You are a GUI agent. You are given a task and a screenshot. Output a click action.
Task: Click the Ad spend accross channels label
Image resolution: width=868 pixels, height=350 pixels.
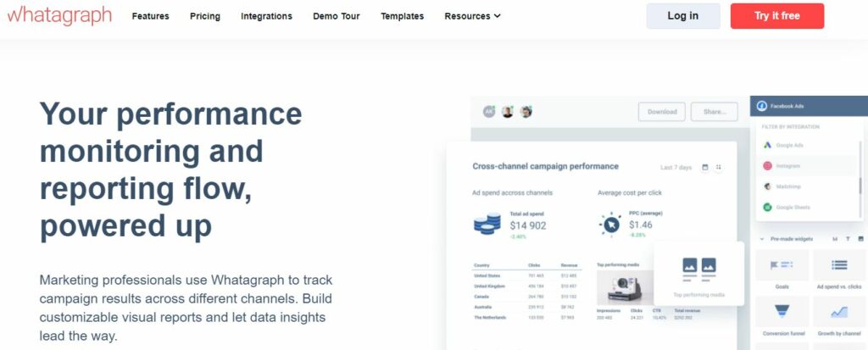512,192
